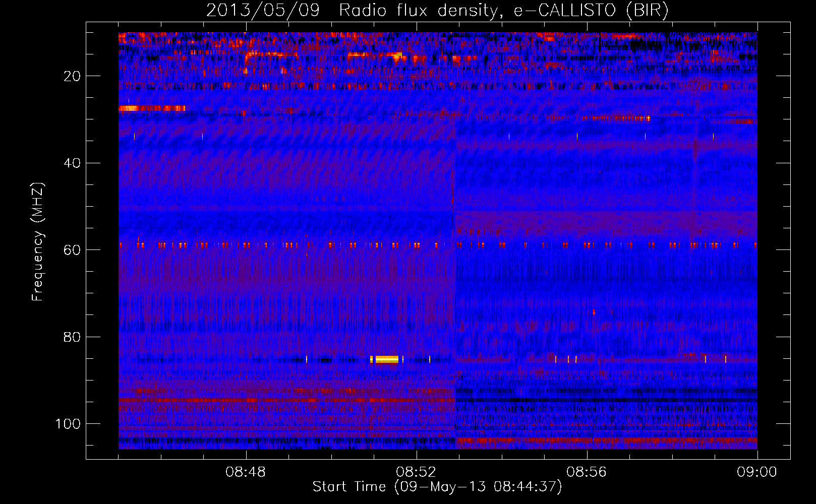
Task: Click the plot title "Radio flux density, e-CALLISTO (BIR)"
Action: coord(503,11)
